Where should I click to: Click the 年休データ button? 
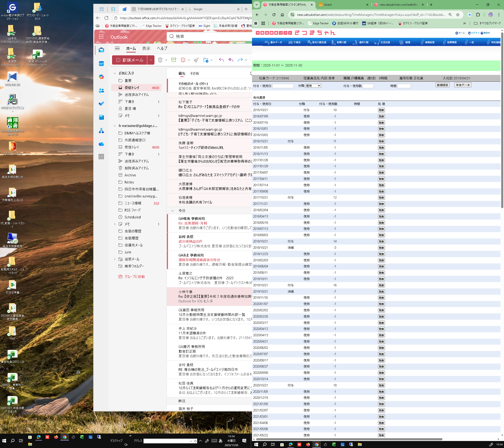(462, 85)
